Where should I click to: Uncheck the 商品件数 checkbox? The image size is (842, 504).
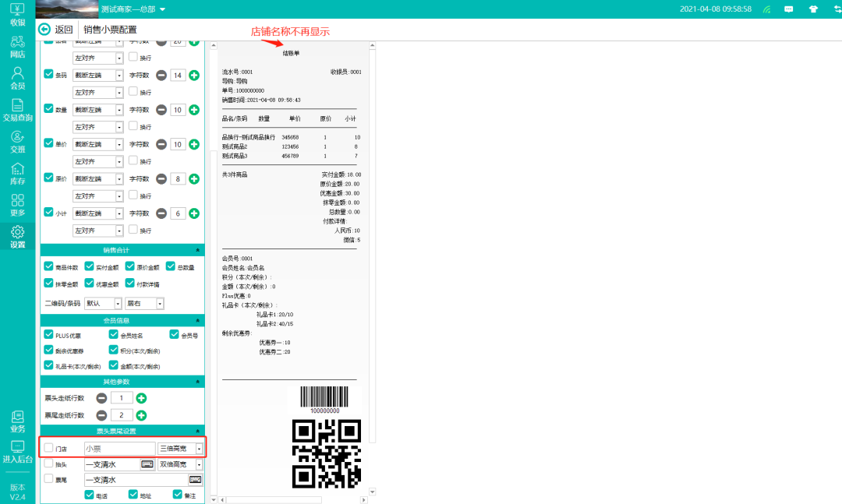(x=49, y=266)
